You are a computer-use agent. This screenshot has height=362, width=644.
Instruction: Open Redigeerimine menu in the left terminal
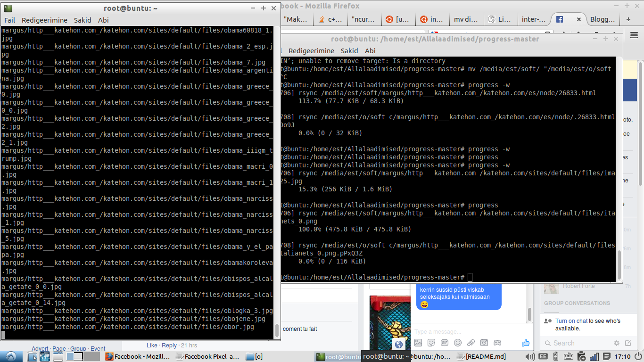pyautogui.click(x=45, y=20)
